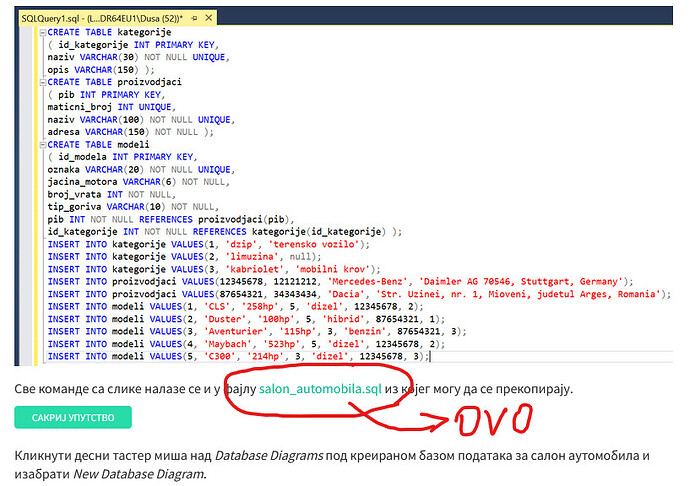
Task: Click the INSERT INTO modeli line with 'Duster'
Action: pos(246,319)
